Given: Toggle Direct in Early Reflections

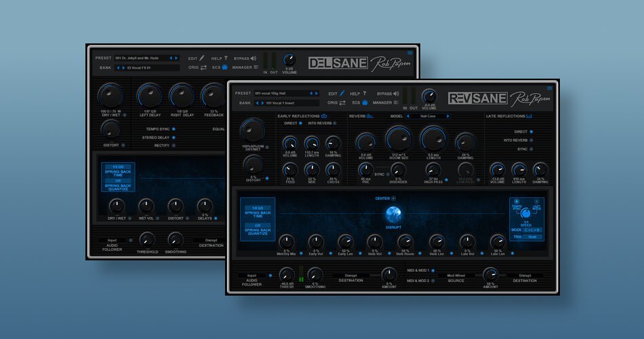Looking at the screenshot, I should point(301,123).
